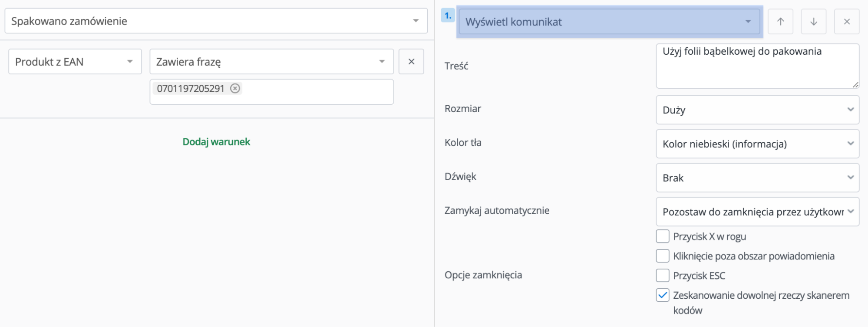Open Kolor tła color selector
868x327 pixels.
point(757,144)
